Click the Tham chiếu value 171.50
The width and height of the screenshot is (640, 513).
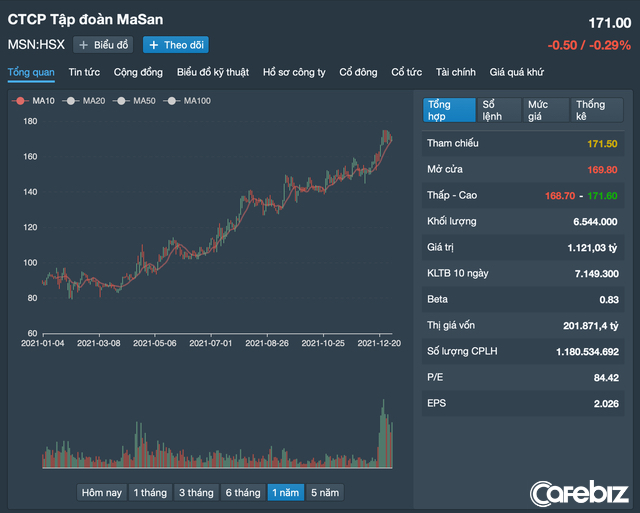pos(602,144)
